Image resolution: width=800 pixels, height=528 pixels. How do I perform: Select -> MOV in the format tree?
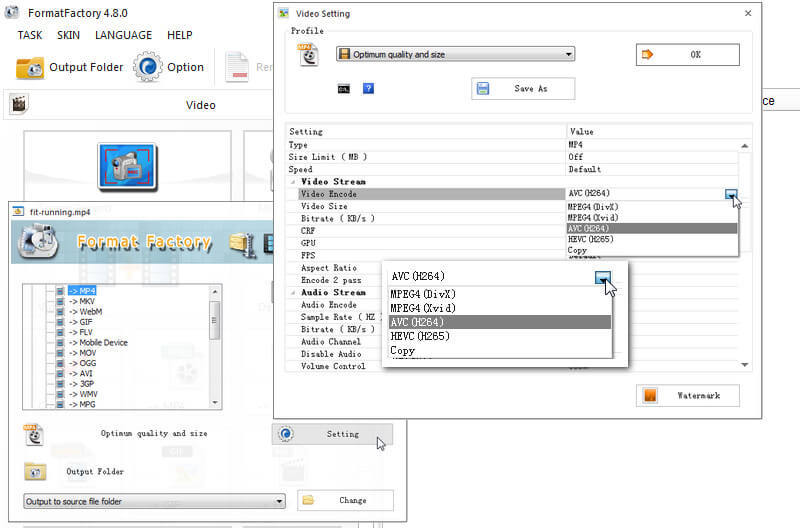(82, 353)
